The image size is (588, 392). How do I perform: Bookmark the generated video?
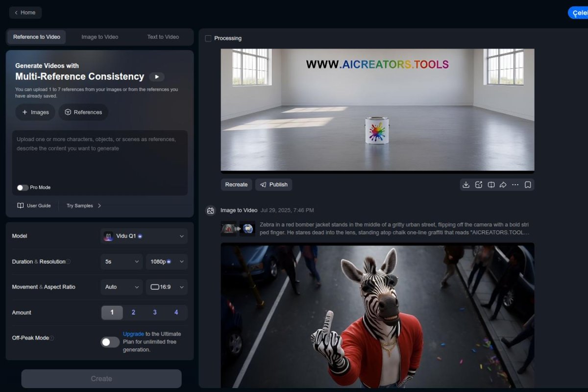[528, 185]
